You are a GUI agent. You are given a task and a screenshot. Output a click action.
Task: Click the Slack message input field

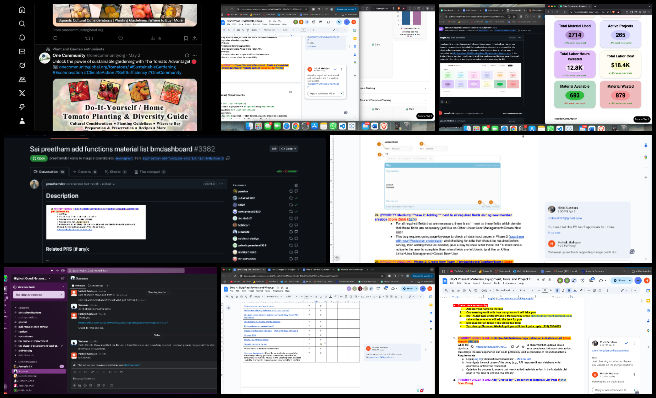point(144,378)
